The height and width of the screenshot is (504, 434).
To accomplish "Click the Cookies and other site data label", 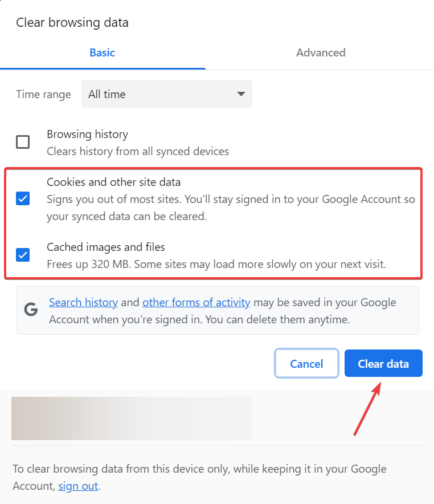I will coord(114,182).
